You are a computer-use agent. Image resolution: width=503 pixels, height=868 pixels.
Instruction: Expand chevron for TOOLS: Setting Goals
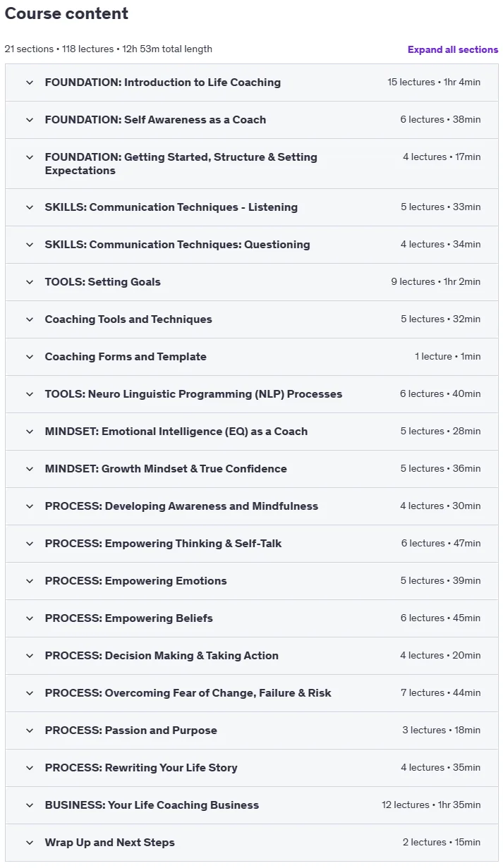click(x=30, y=282)
